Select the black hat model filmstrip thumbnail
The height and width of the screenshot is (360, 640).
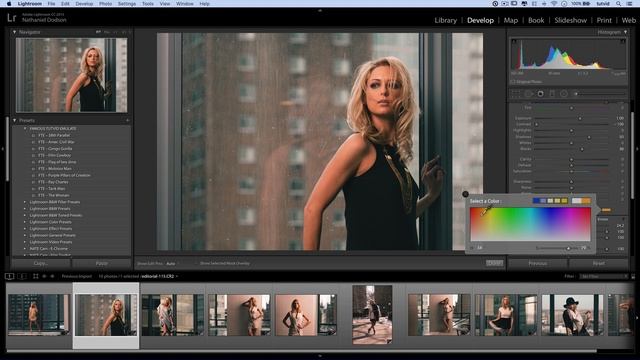573,315
